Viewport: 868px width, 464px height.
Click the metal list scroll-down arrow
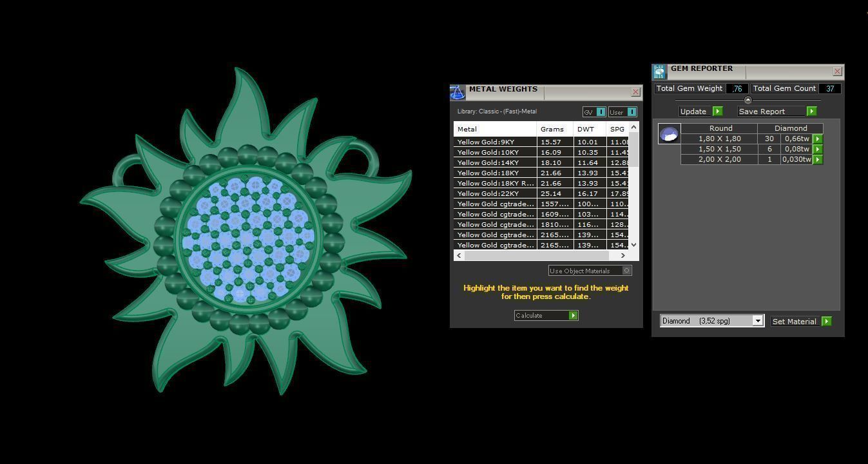point(634,245)
